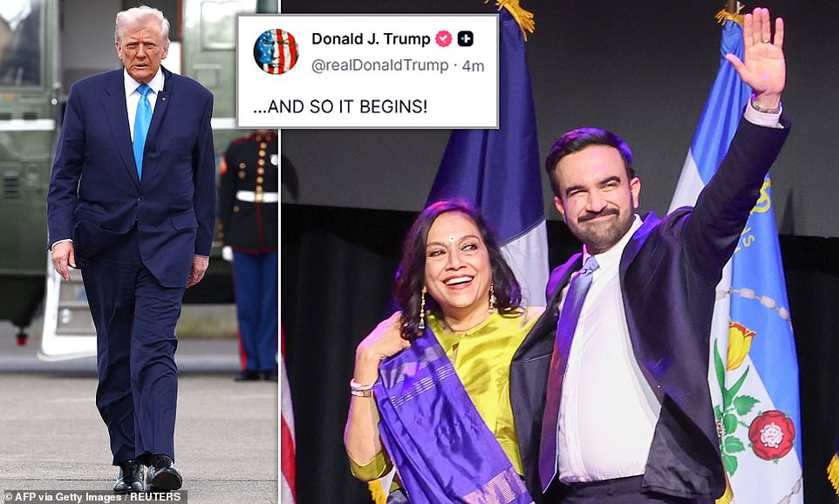This screenshot has width=839, height=504.
Task: Click the purple necktie on white shirt
Action: click(x=565, y=364)
